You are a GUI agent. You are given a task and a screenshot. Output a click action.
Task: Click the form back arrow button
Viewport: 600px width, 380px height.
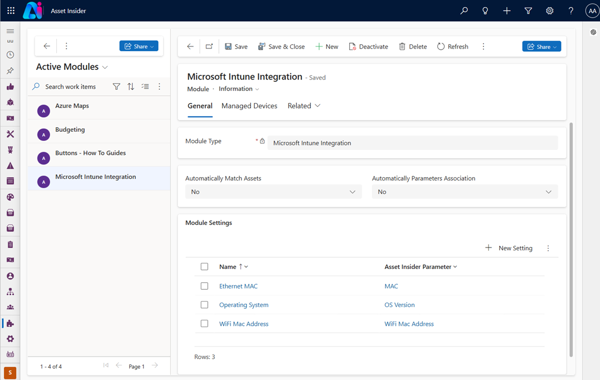190,46
